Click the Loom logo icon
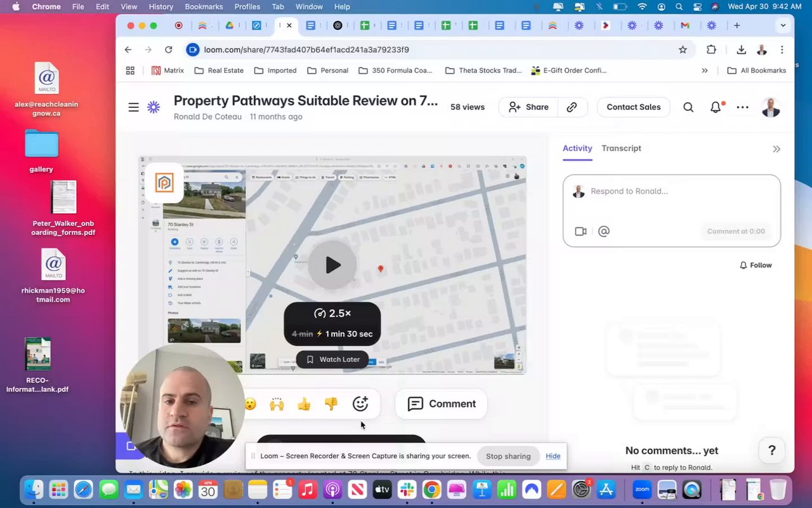The height and width of the screenshot is (508, 812). [x=154, y=107]
